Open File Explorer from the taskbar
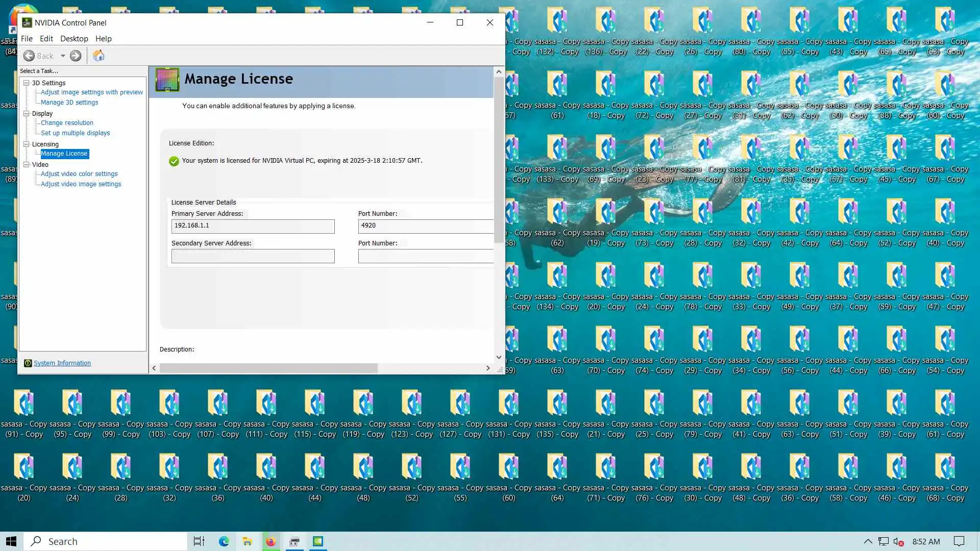The width and height of the screenshot is (980, 551). [x=247, y=541]
